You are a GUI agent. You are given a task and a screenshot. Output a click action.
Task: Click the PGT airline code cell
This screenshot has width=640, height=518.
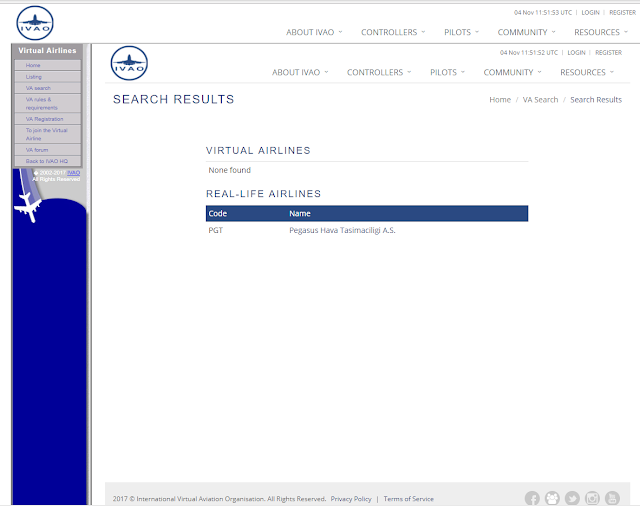click(216, 230)
